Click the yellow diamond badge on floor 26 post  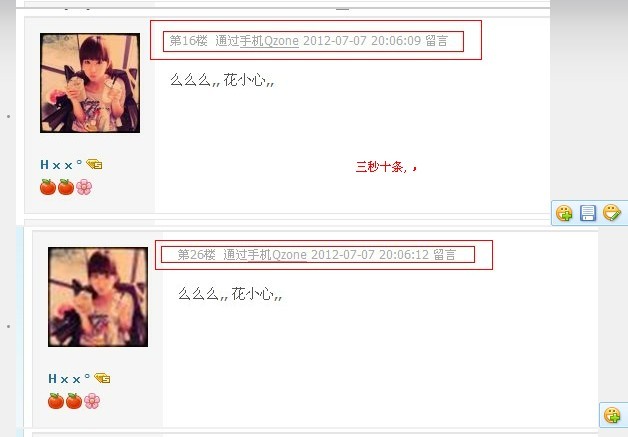[x=102, y=378]
